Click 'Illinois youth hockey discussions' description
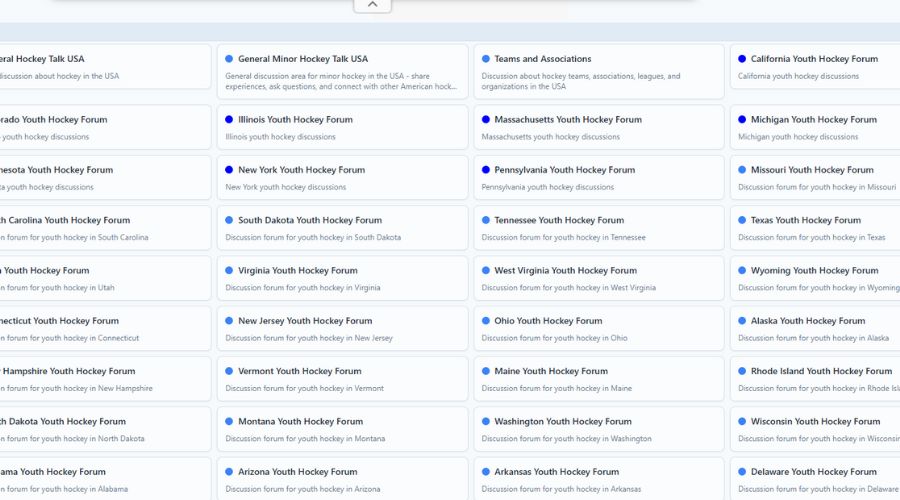 pos(281,137)
